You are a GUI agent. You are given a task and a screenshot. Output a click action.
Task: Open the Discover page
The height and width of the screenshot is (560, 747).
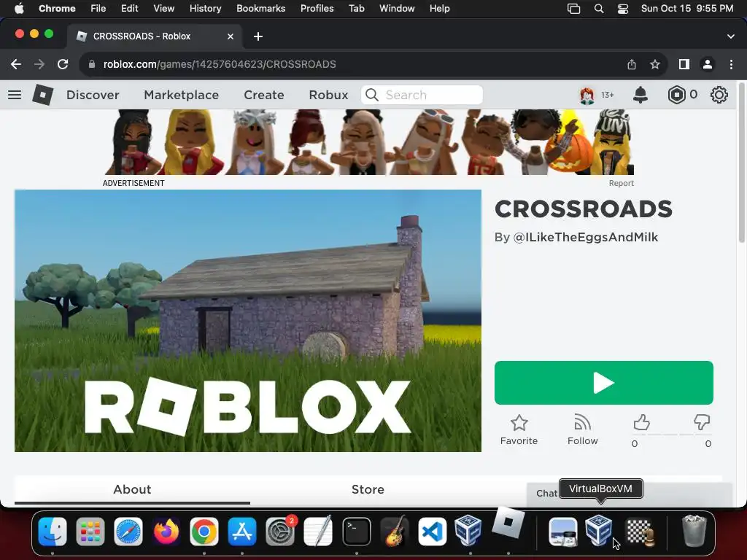[93, 95]
